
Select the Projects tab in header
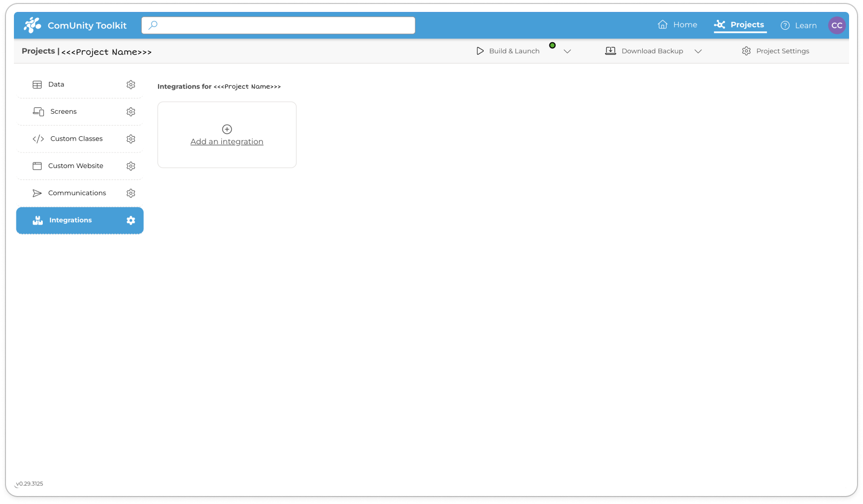click(x=739, y=25)
